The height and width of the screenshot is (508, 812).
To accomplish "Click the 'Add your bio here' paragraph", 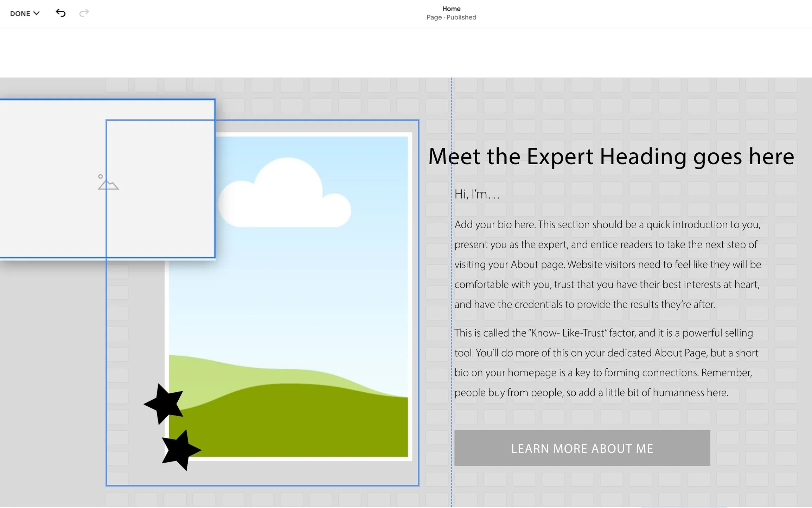I will pyautogui.click(x=607, y=264).
